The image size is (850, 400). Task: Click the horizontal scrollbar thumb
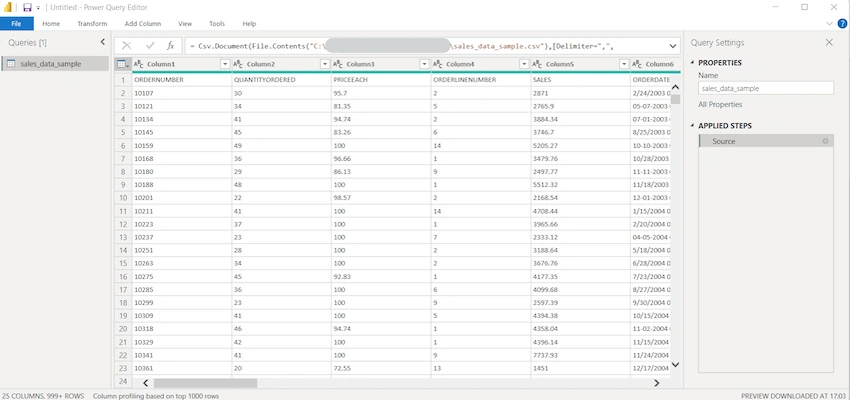205,383
